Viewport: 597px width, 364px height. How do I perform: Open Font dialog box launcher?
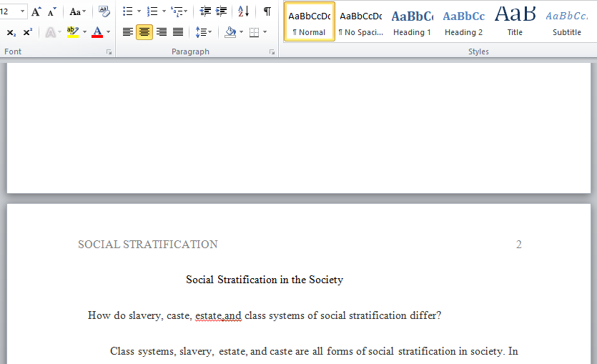coord(109,52)
